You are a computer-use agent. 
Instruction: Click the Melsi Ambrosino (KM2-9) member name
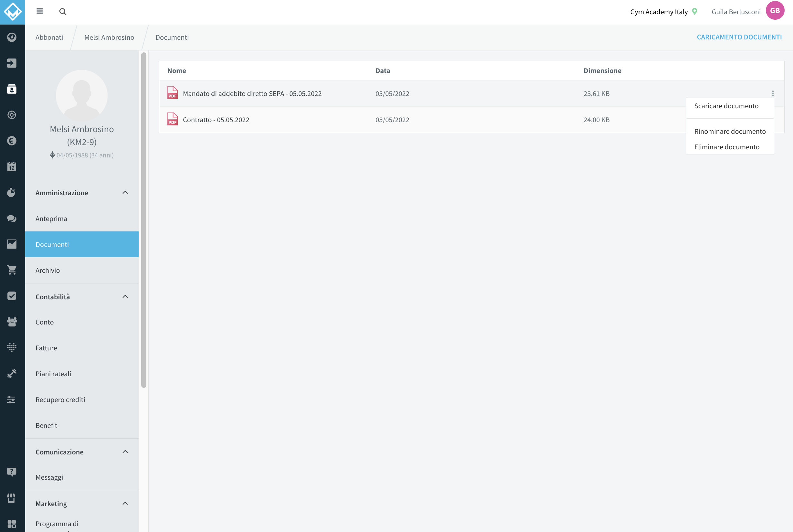[82, 135]
